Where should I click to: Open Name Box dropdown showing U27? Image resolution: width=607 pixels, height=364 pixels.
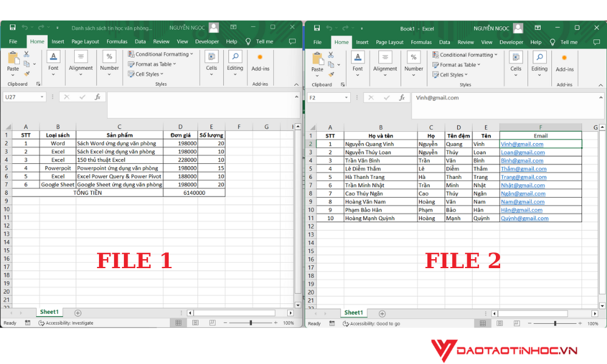tap(42, 97)
